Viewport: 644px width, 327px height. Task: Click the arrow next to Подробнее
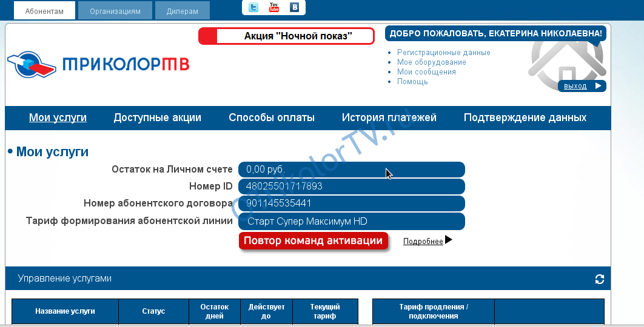(449, 240)
